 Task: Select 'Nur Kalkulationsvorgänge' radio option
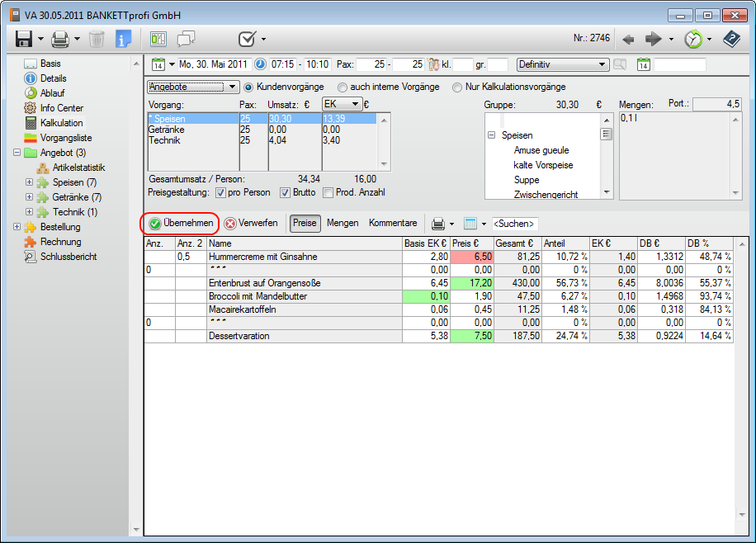(457, 87)
